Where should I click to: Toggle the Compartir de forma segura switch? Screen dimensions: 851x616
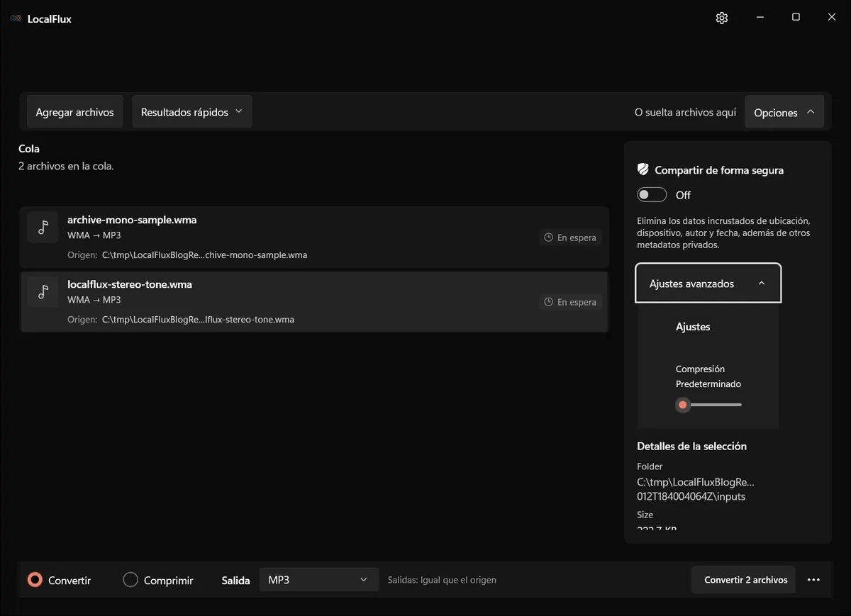pos(652,195)
